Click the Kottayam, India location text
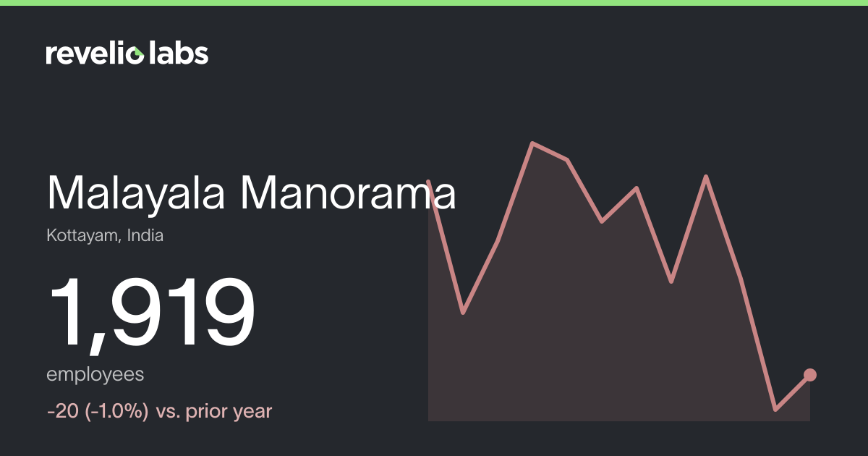 point(105,236)
